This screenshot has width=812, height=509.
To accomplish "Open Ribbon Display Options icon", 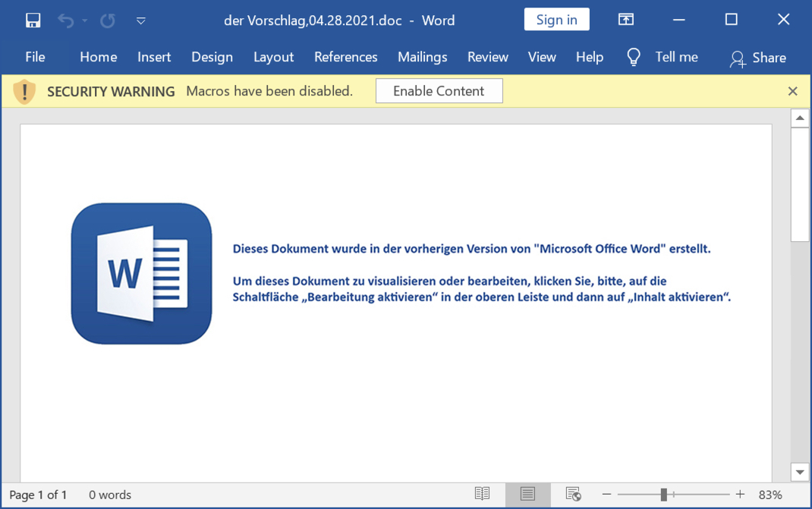I will click(626, 20).
